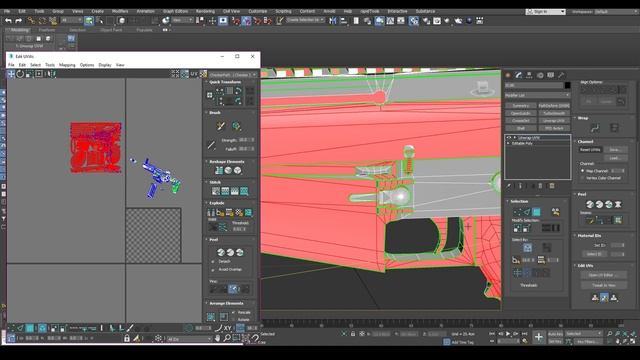Toggle the Avoid Overlap checkbox
Viewport: 640px width, 360px height.
(x=213, y=269)
